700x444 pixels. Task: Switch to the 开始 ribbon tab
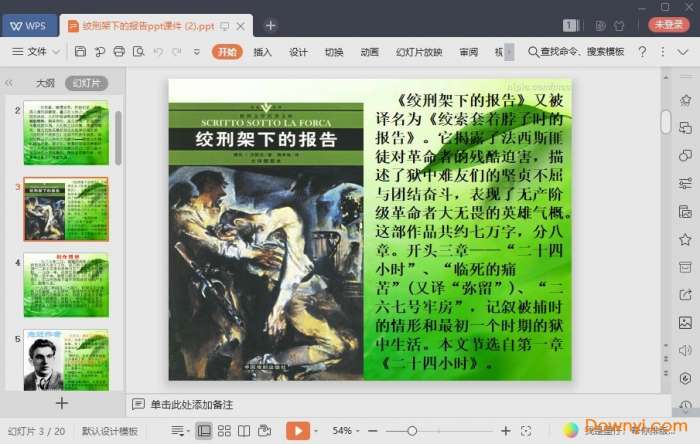[227, 52]
